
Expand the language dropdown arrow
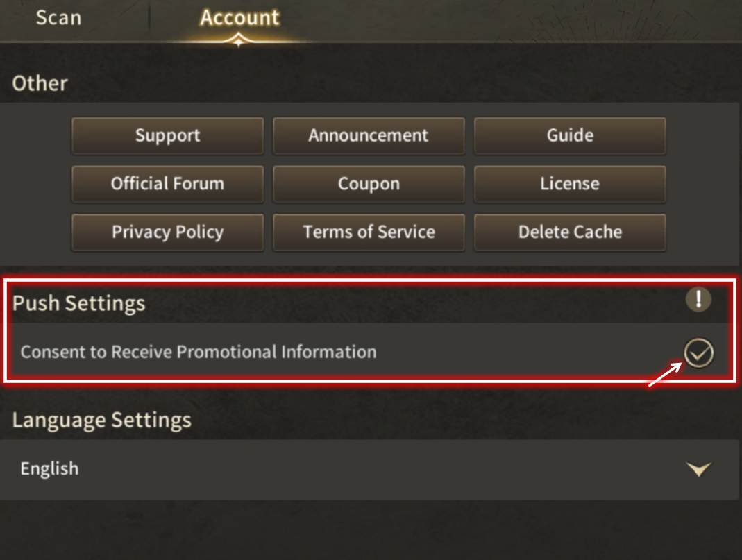[698, 469]
